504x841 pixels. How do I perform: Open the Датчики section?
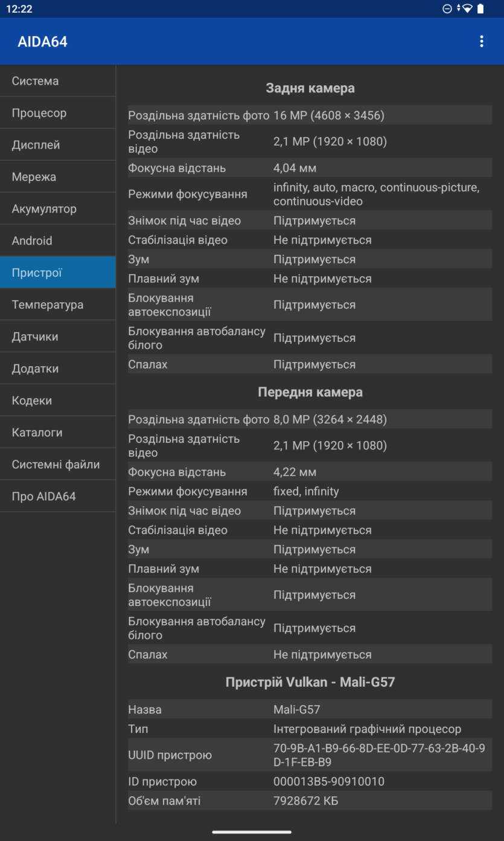click(x=58, y=337)
